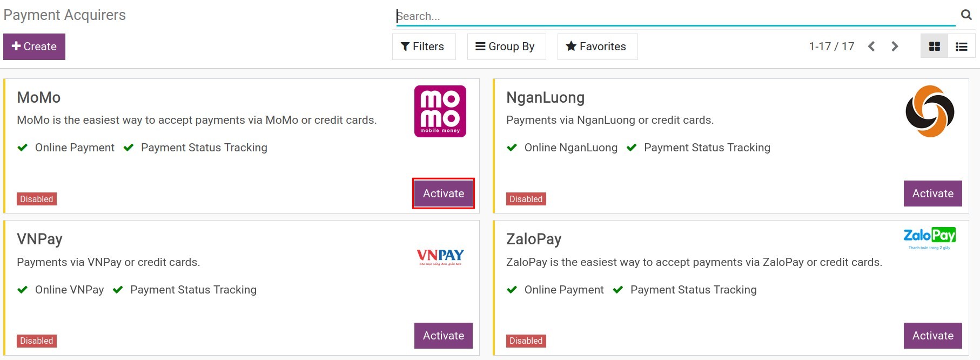Go to next page of acquirers
This screenshot has height=360, width=980.
895,46
